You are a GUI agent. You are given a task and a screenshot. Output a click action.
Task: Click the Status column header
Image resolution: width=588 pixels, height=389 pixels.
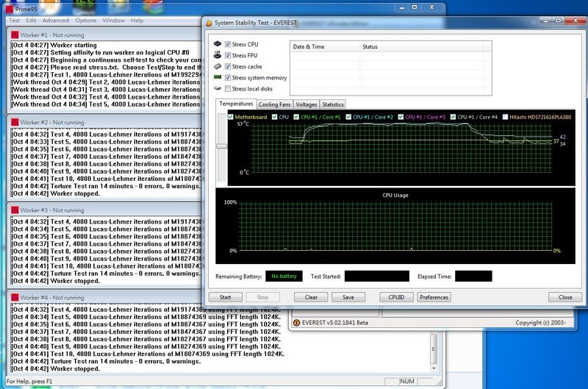click(421, 46)
